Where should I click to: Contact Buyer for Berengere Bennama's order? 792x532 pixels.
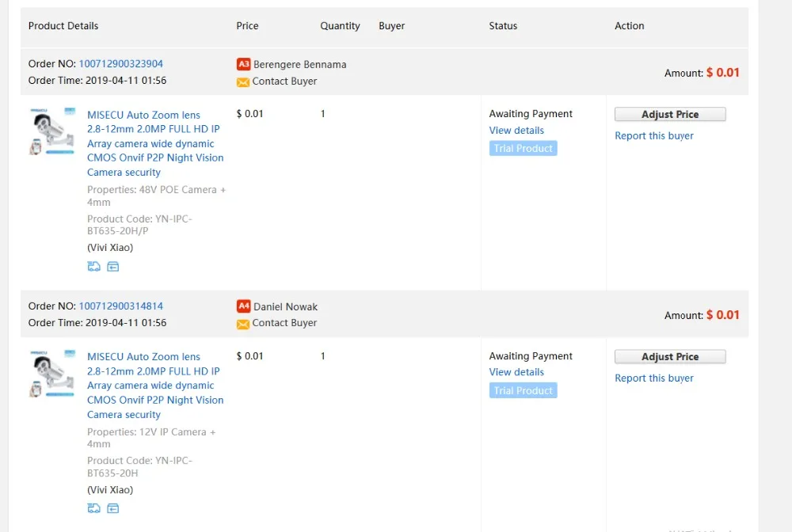(x=284, y=82)
